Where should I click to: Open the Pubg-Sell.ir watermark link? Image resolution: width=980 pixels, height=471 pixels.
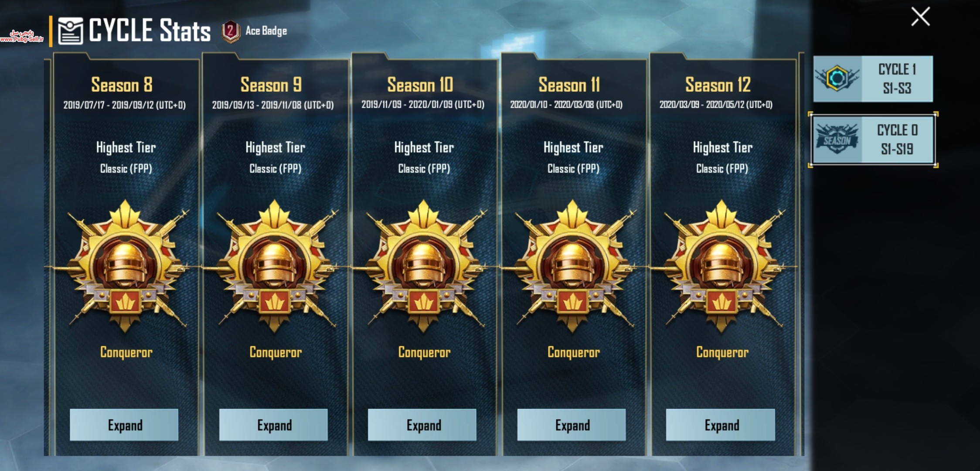point(22,36)
